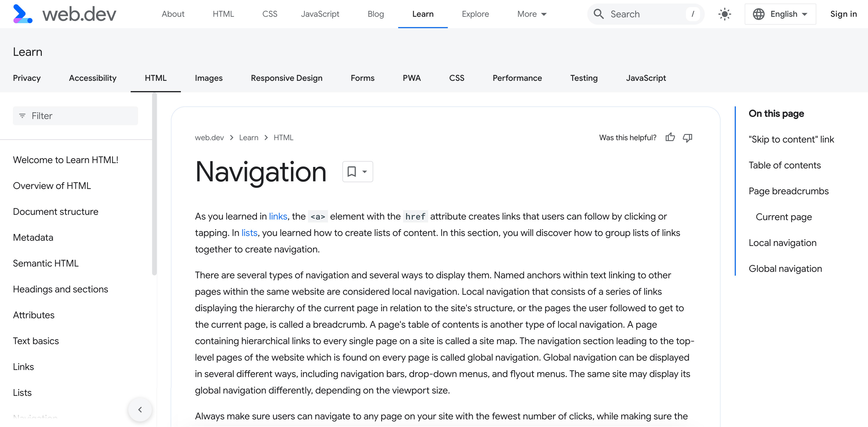The image size is (868, 427).
Task: Expand the bookmark dropdown arrow button
Action: pyautogui.click(x=365, y=172)
